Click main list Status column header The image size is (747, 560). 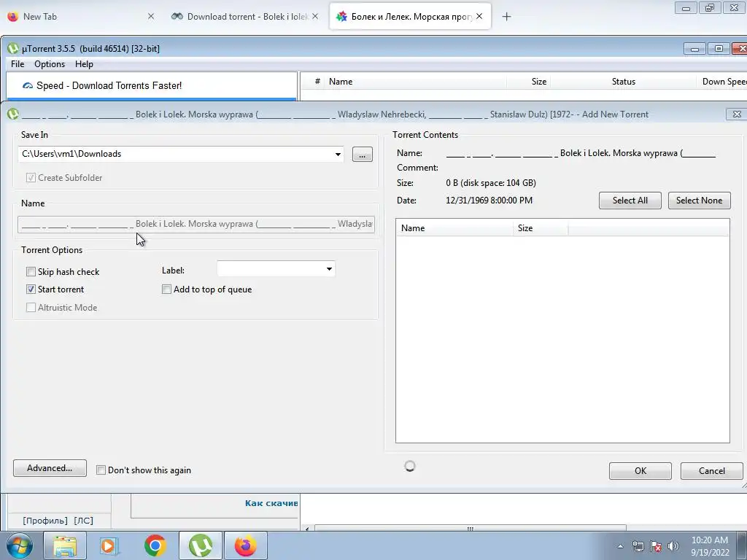(x=623, y=82)
